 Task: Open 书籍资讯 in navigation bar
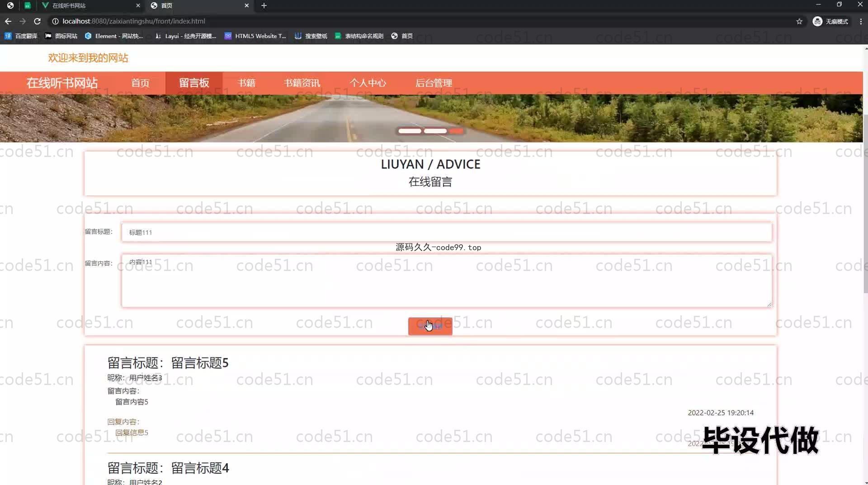pos(302,83)
